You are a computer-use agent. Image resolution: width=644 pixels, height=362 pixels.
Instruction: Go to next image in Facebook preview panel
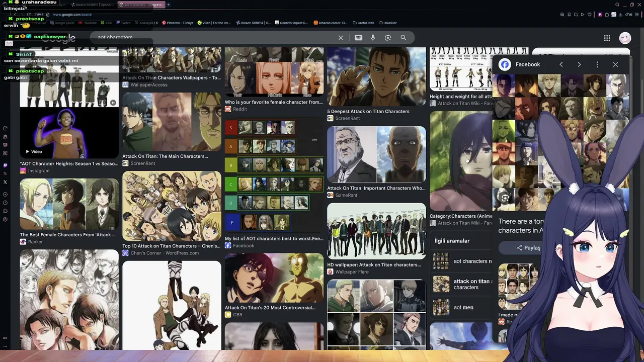(x=579, y=64)
